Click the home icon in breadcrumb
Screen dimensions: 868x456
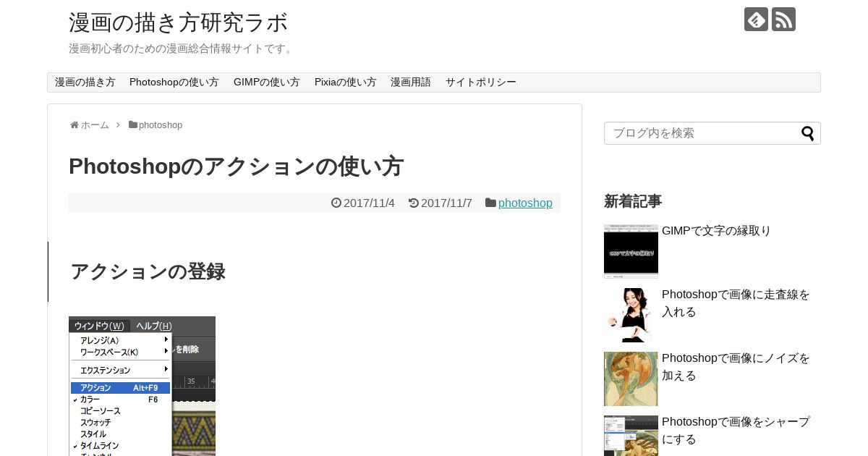point(74,125)
